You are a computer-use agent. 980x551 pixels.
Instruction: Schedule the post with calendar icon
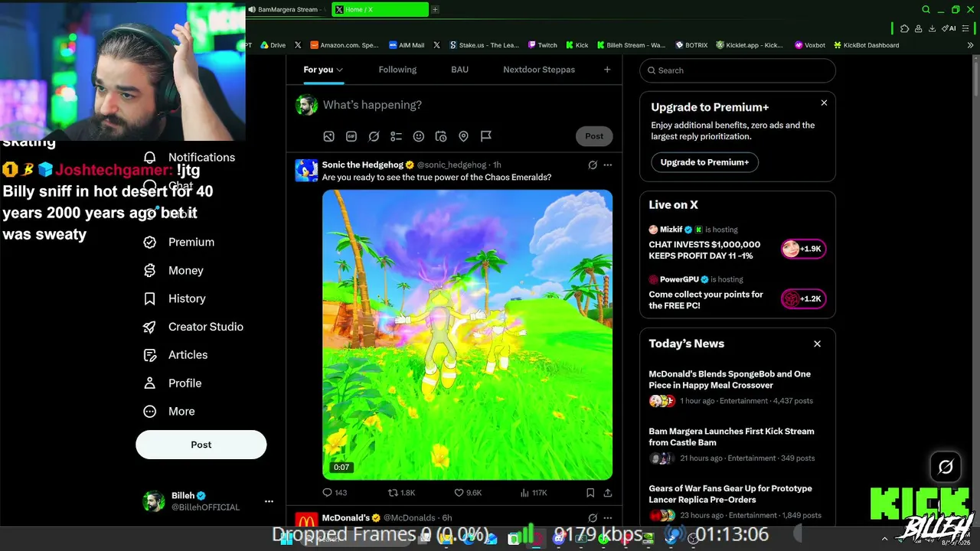(x=441, y=136)
